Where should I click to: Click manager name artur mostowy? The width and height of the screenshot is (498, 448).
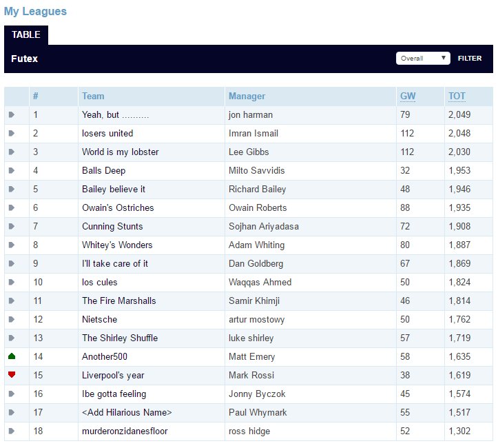click(257, 320)
